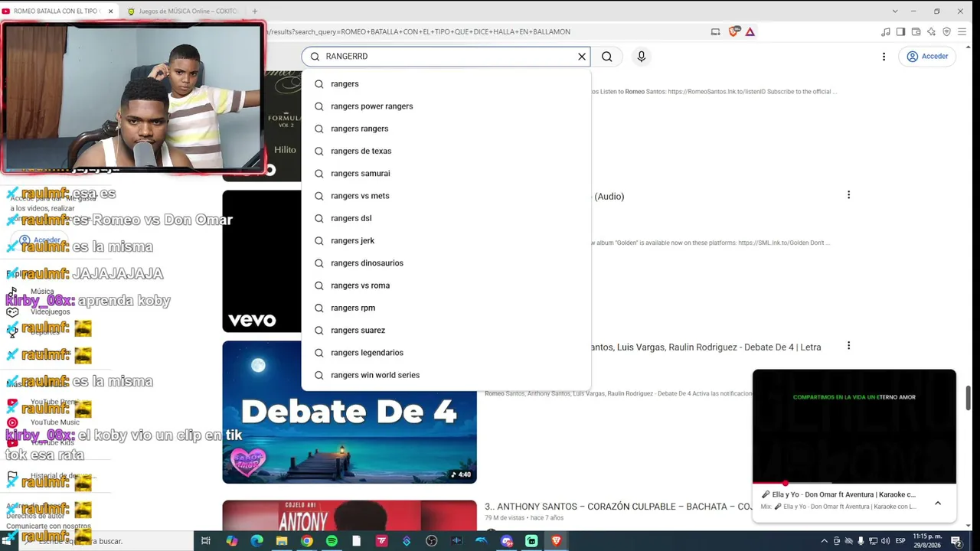Image resolution: width=980 pixels, height=551 pixels.
Task: Open Windows Task View in taskbar
Action: coord(206,541)
